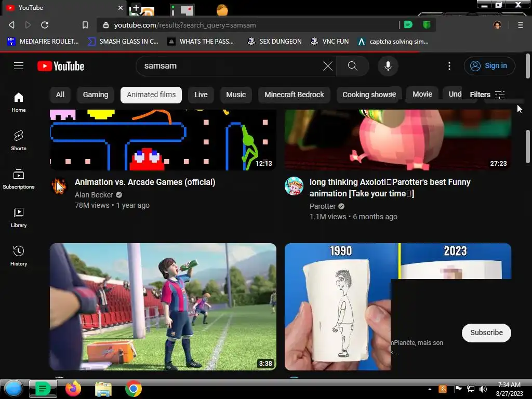Play the Axolotl 27:23 thumbnail
Viewport: 532px width, 399px height.
pyautogui.click(x=397, y=140)
